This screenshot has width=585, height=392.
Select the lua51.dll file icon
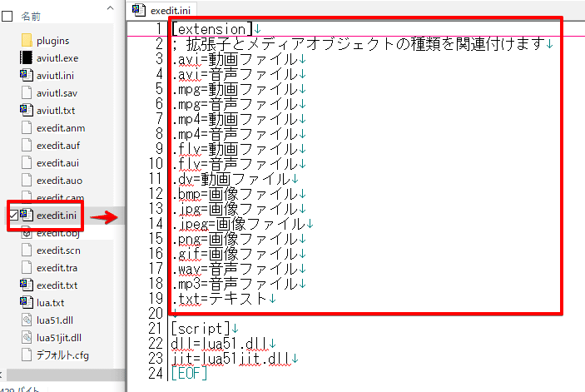tap(27, 320)
